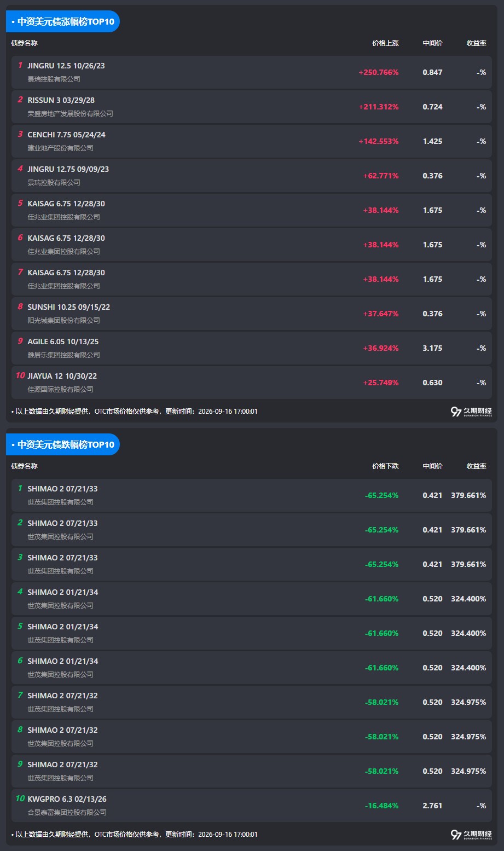Open the RISSUN 3 03/29/28 bond
504x851 pixels.
tap(61, 100)
